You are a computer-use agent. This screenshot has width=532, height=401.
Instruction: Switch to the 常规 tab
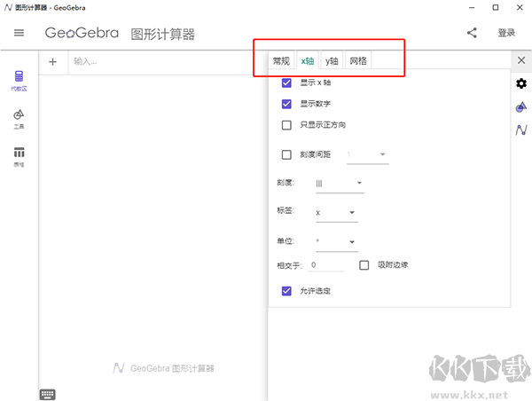tap(281, 61)
